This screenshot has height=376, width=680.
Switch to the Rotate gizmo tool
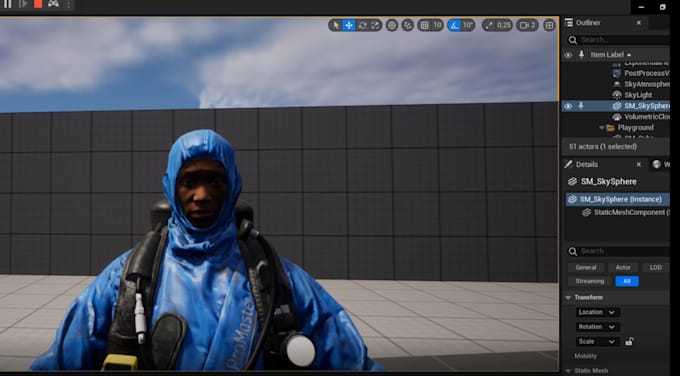click(363, 25)
